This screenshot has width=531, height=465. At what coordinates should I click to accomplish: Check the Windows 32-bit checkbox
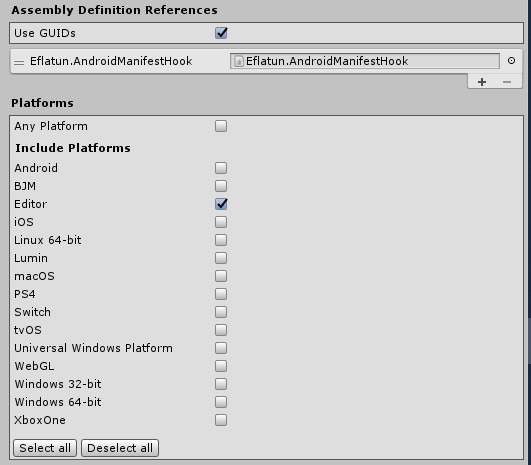[x=221, y=384]
